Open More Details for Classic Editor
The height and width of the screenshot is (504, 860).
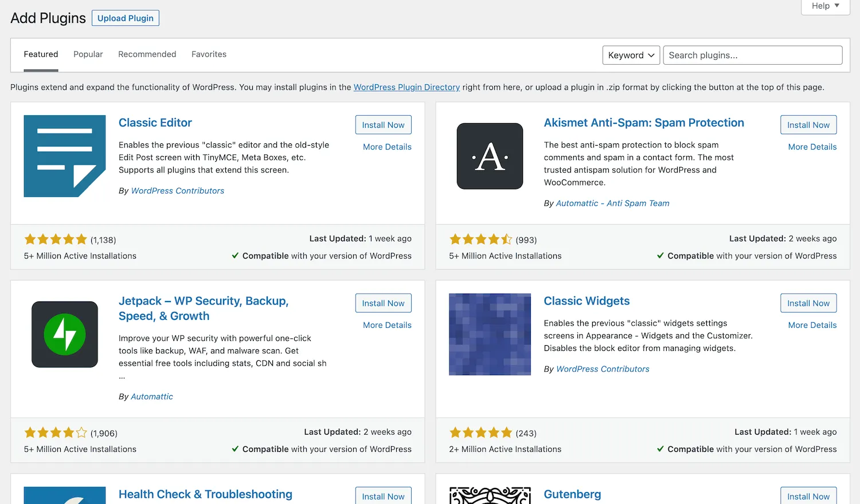[387, 147]
